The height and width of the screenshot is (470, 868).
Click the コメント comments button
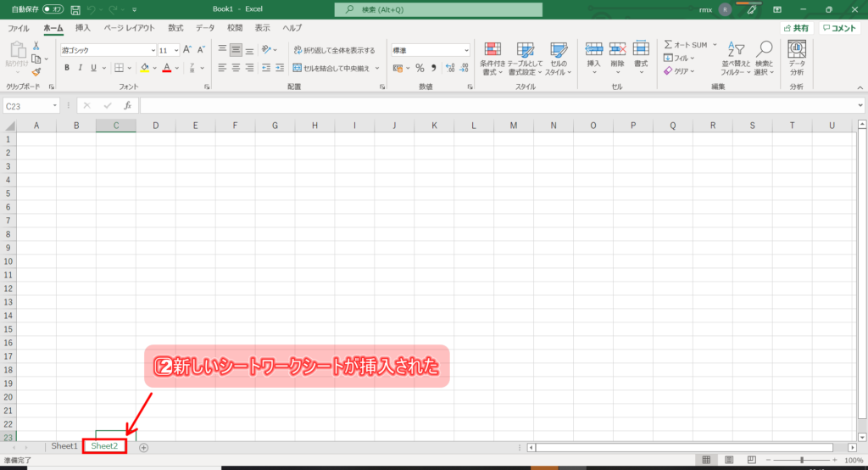839,28
